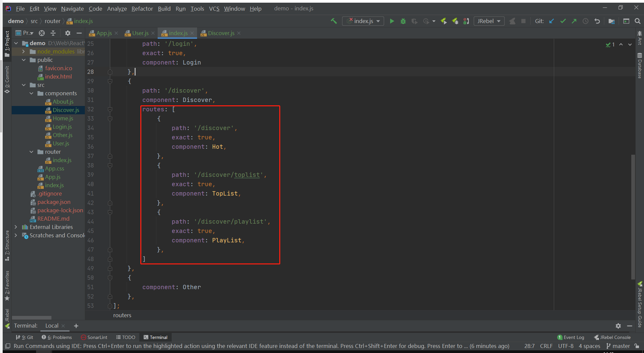The width and height of the screenshot is (644, 353).
Task: Click the Build project hammer icon
Action: (x=334, y=21)
